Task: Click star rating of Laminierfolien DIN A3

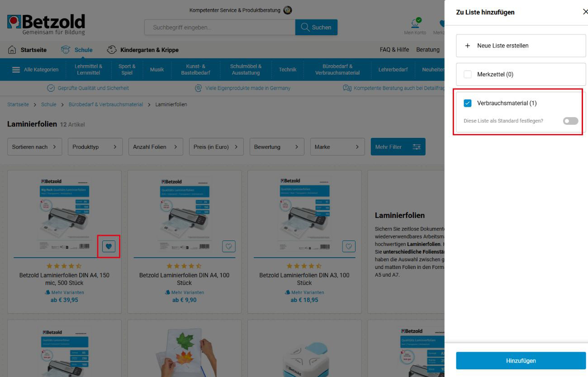Action: tap(304, 266)
